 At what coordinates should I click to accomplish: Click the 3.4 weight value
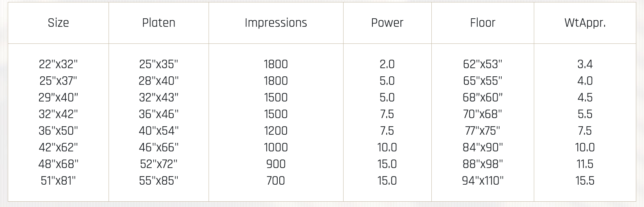[x=585, y=64]
